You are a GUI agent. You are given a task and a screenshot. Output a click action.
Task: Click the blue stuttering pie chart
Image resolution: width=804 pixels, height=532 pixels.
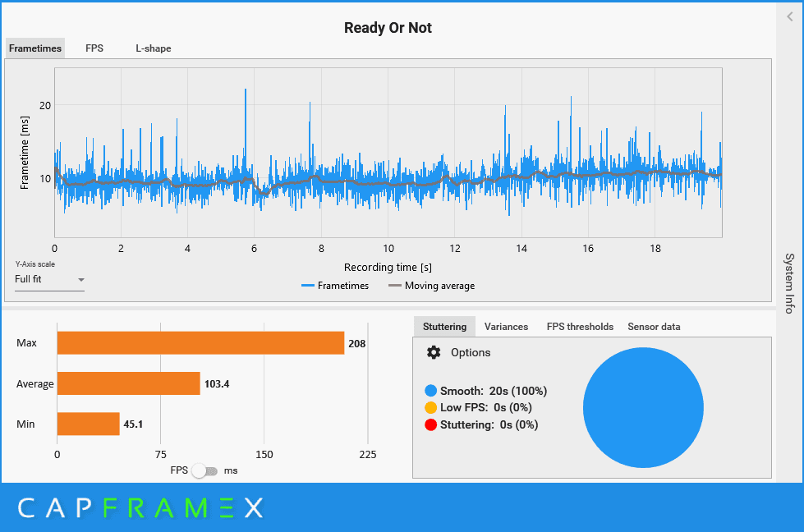tap(643, 407)
